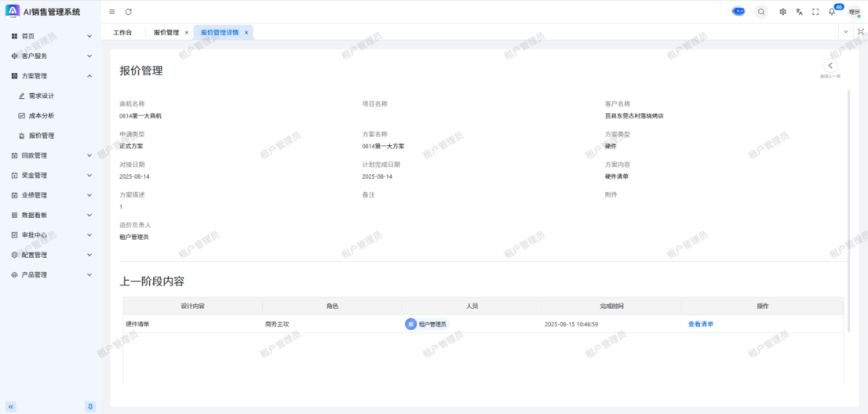Open the user avatar profile menu

click(854, 12)
